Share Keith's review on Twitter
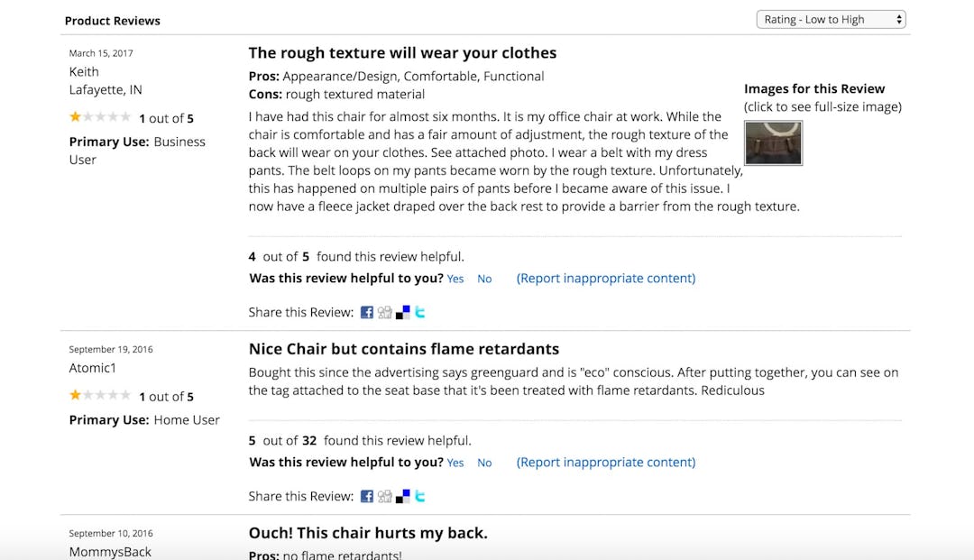This screenshot has height=560, width=974. tap(419, 312)
